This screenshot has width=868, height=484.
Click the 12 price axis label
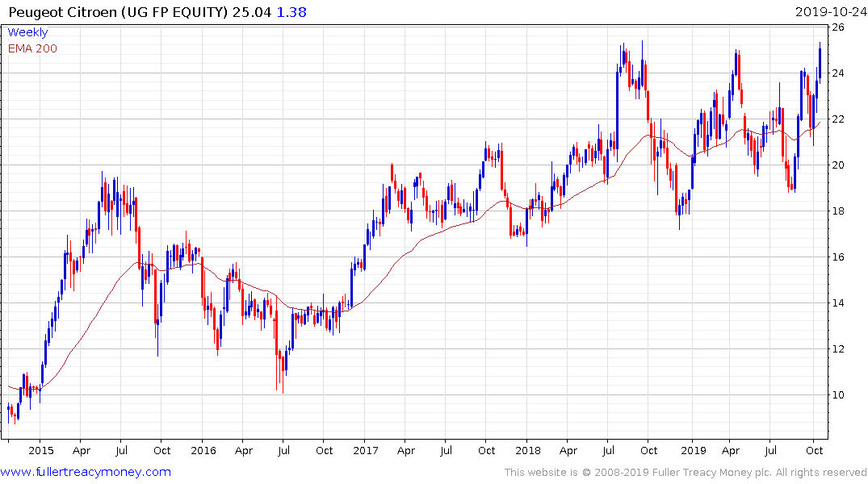(x=837, y=348)
